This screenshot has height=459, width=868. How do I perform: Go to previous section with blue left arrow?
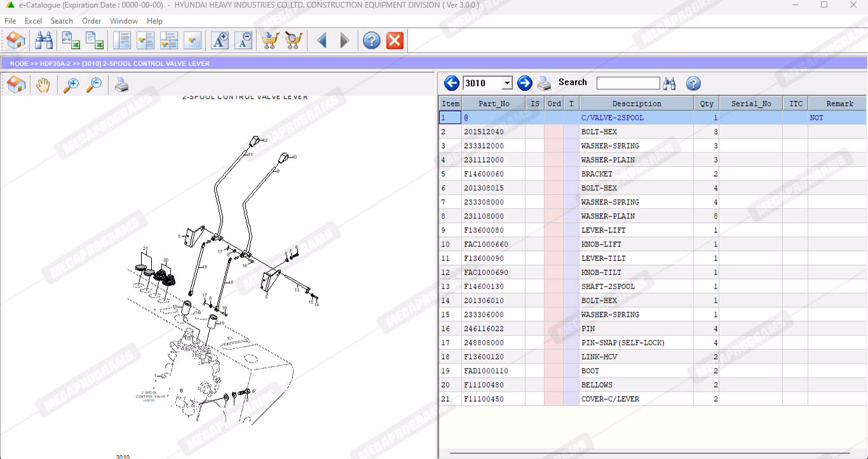tap(451, 83)
